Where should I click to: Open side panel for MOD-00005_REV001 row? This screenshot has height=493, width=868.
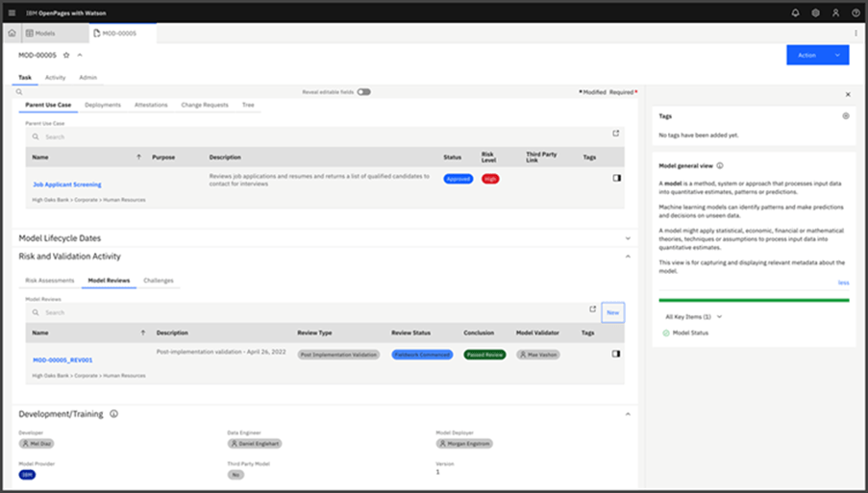tap(616, 354)
